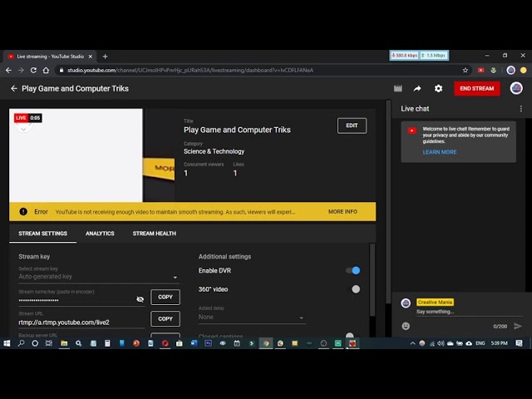
Task: Click the END STREAM button
Action: click(x=476, y=89)
